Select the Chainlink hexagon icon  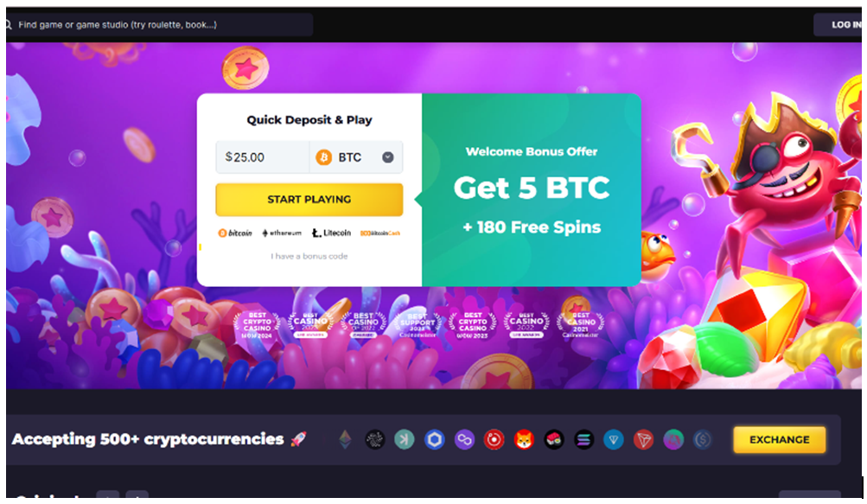pos(435,440)
